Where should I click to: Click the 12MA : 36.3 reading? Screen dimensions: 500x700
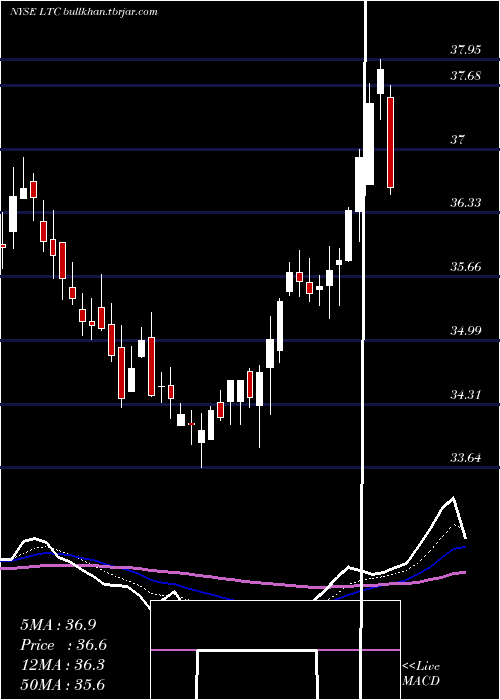[x=62, y=665]
